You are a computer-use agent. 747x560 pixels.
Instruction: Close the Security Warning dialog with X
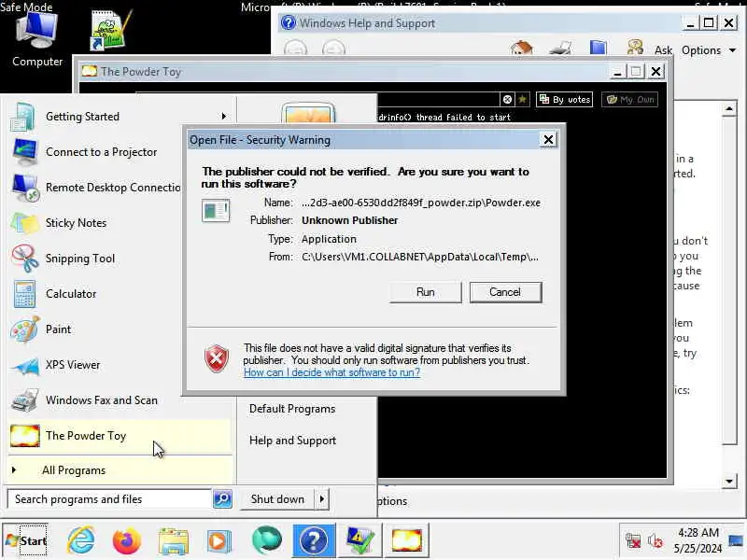click(548, 139)
